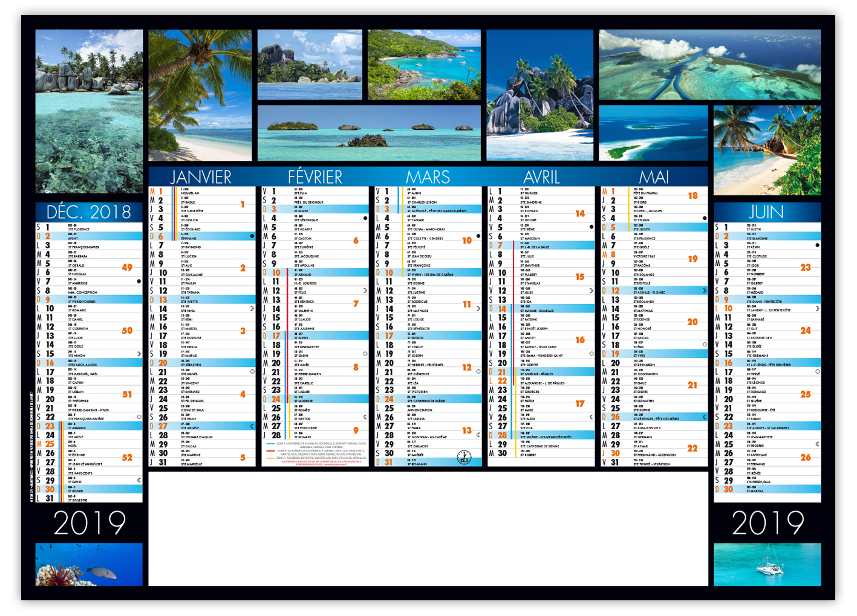
Task: Click the red Zone B legend line
Action: pyautogui.click(x=270, y=451)
